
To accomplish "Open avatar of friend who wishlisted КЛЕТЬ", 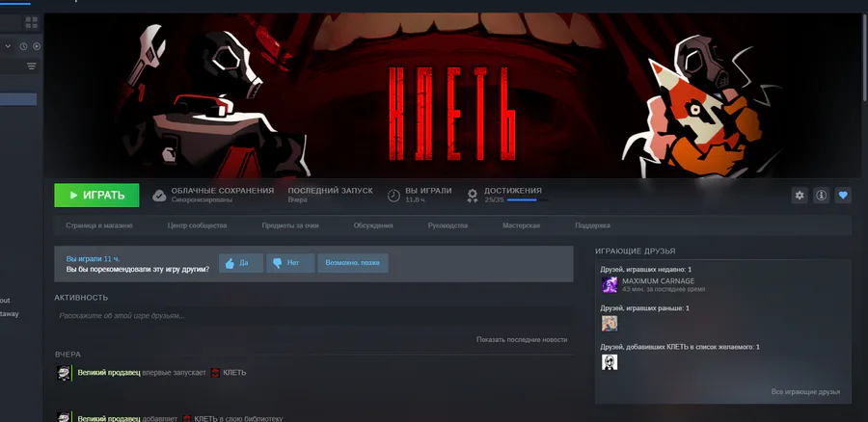I will 610,362.
